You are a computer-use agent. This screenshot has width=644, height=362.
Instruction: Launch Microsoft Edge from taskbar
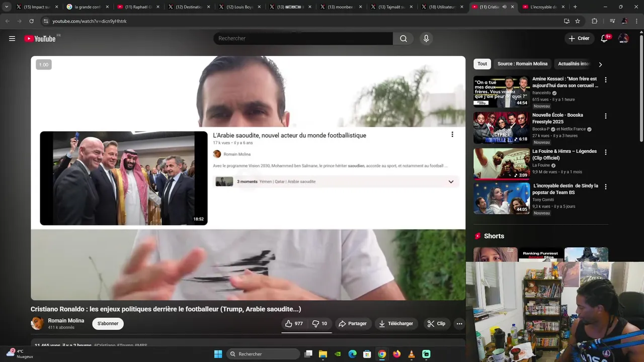pos(353,354)
